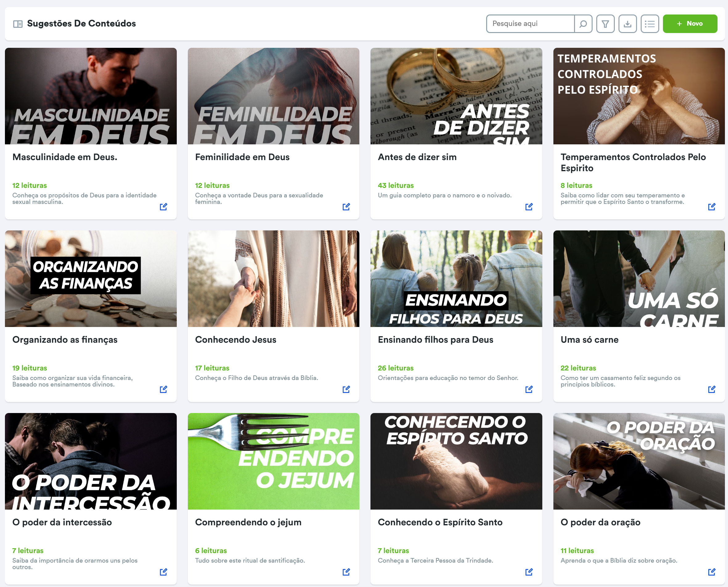Open the filter funnel icon
The width and height of the screenshot is (728, 587).
(x=605, y=24)
